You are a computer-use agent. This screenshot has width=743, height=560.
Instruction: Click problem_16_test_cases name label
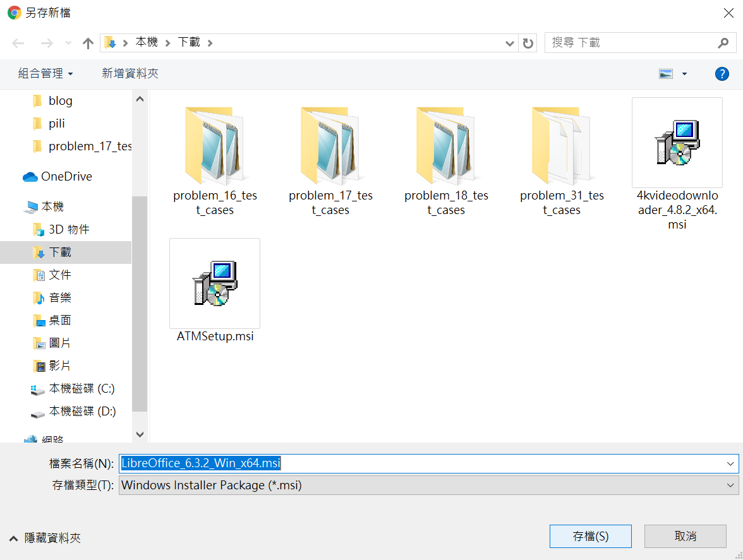[x=215, y=203]
